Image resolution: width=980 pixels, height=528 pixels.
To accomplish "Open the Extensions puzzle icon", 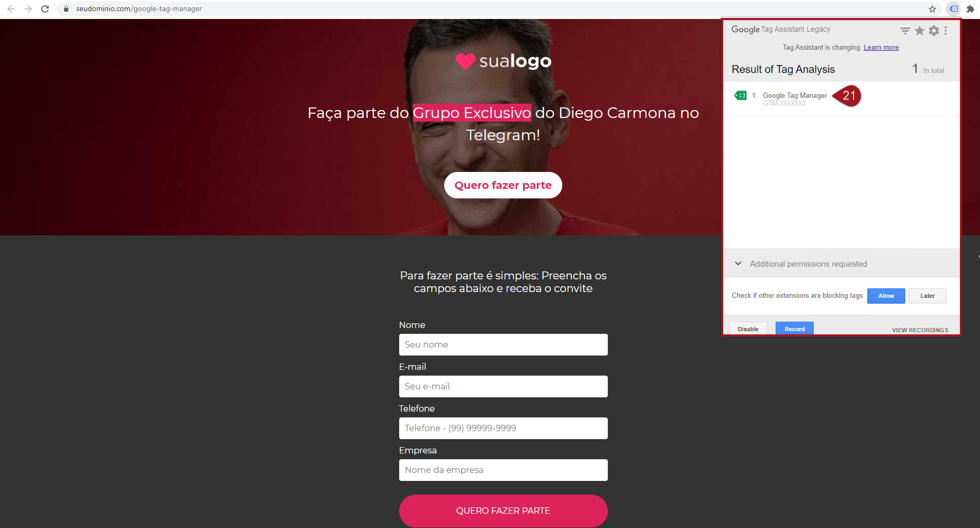I will (970, 9).
